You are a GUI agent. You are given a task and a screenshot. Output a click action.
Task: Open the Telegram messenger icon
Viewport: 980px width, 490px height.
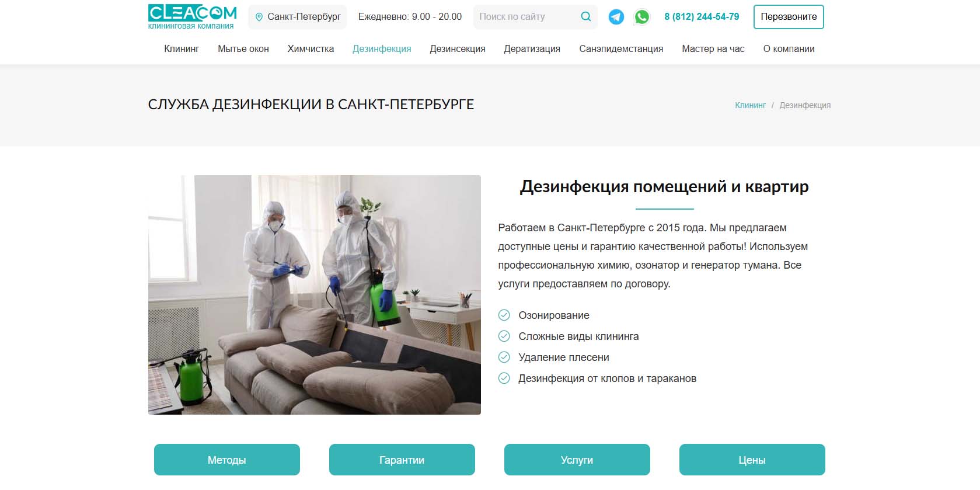[616, 17]
